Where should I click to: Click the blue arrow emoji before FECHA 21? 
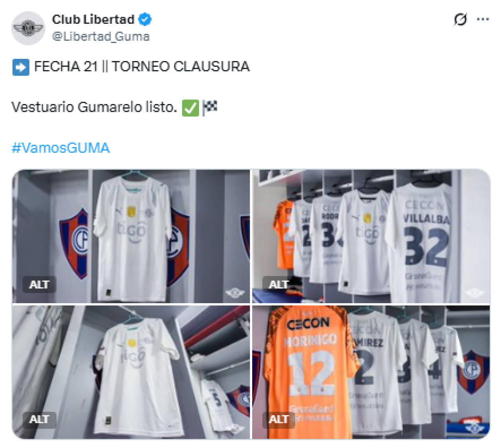(x=20, y=67)
